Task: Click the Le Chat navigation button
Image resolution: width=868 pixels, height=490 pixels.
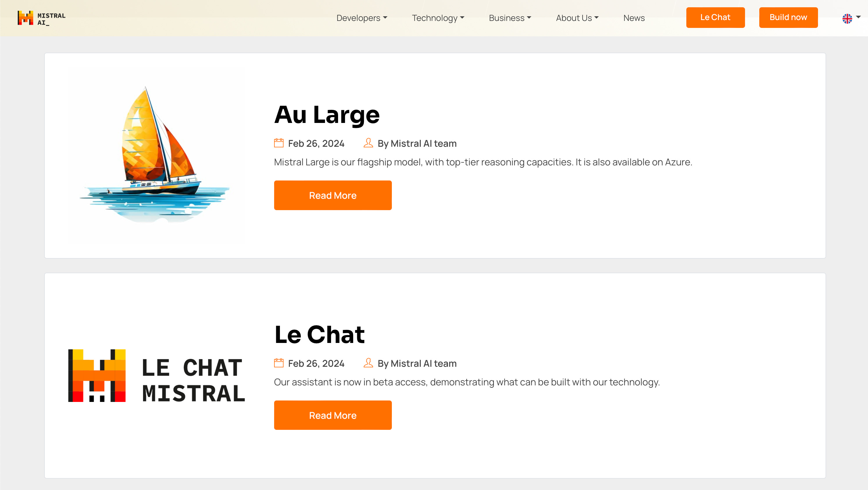Action: click(715, 17)
